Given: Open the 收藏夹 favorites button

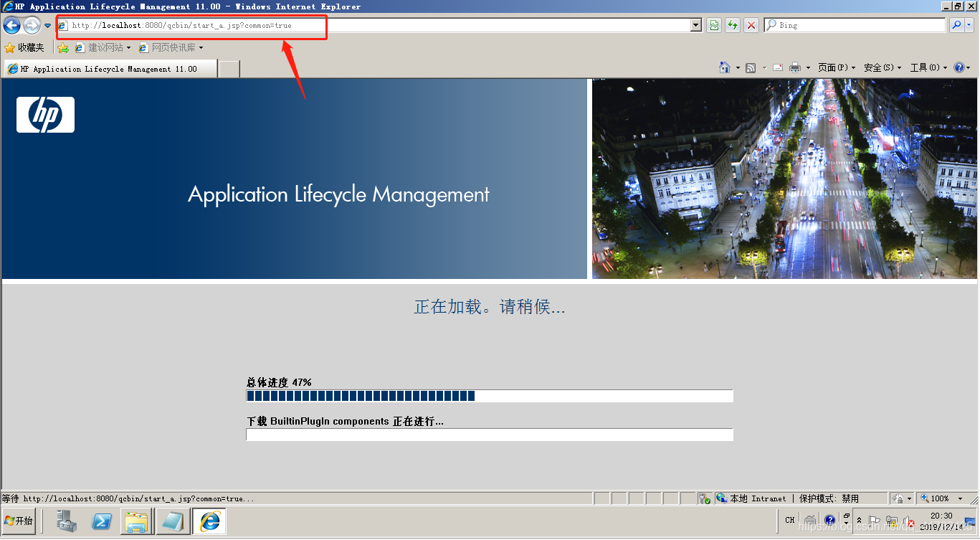Looking at the screenshot, I should 24,48.
